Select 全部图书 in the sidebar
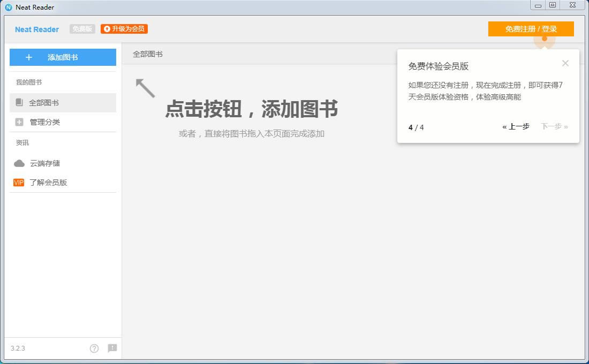 point(63,103)
